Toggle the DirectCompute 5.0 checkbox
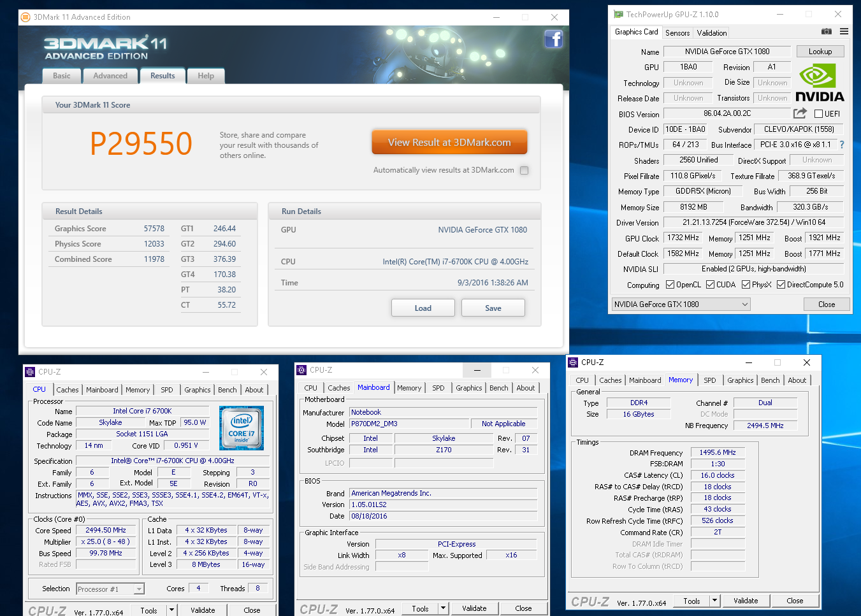Screen dimensions: 861x616 point(781,285)
